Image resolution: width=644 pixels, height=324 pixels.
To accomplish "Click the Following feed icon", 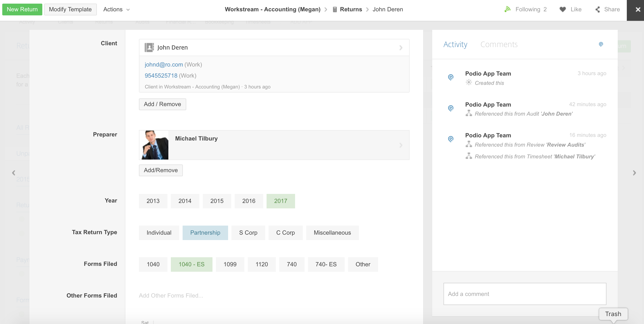I will point(507,9).
